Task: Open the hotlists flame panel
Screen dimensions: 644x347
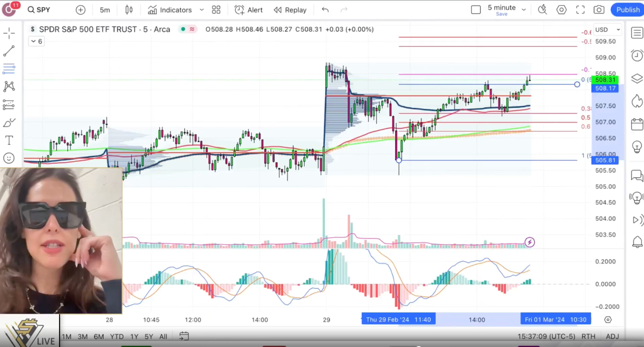Action: 637,101
